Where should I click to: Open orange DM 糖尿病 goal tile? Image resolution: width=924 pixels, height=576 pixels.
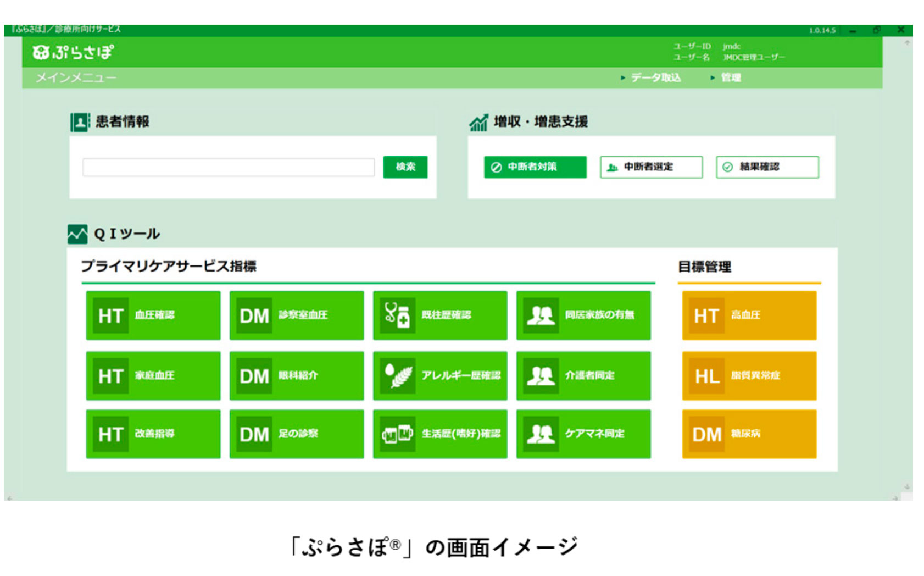pos(749,434)
